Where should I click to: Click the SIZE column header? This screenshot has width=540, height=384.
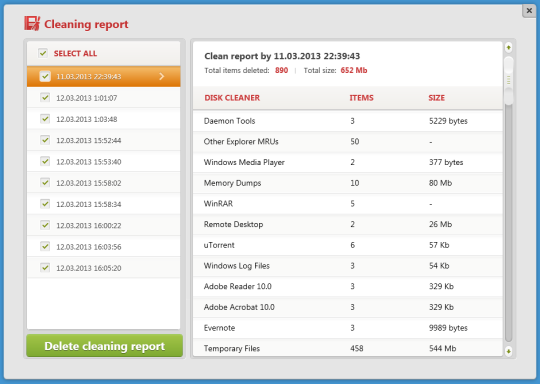click(x=436, y=98)
